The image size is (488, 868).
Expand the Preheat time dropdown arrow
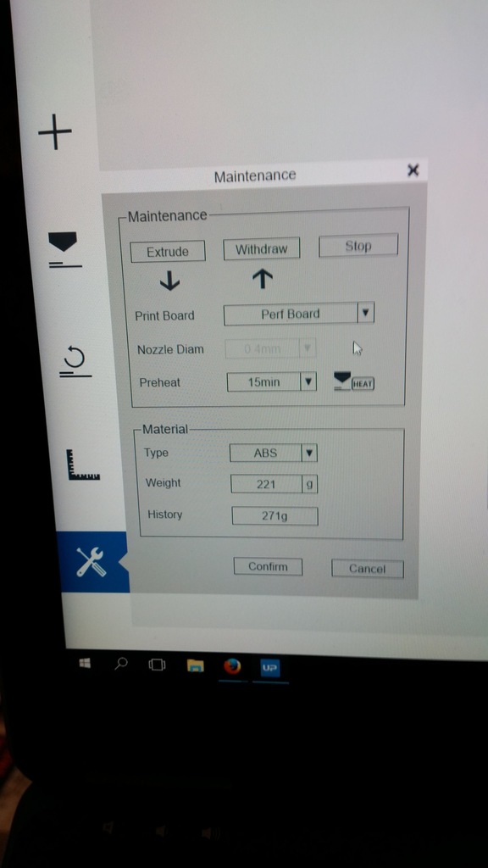tap(308, 381)
